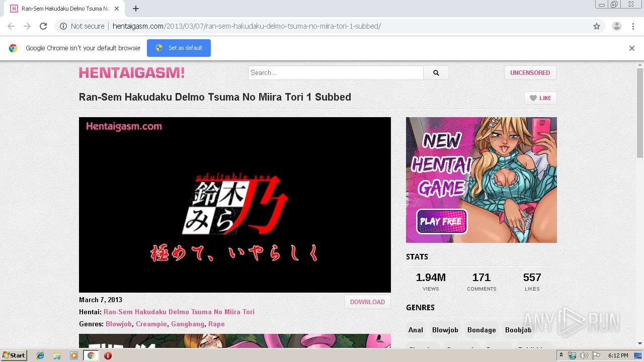
Task: Click the site search magnifier button
Action: coord(436,72)
